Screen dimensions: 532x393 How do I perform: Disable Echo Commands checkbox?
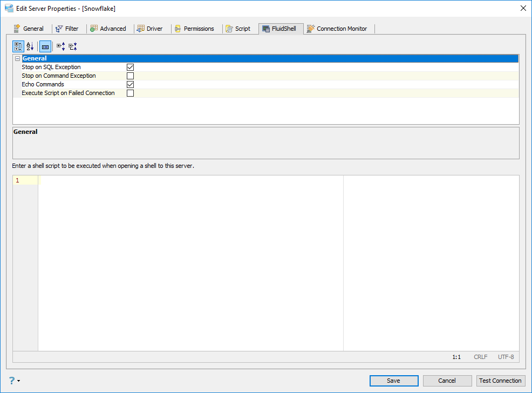(x=130, y=84)
